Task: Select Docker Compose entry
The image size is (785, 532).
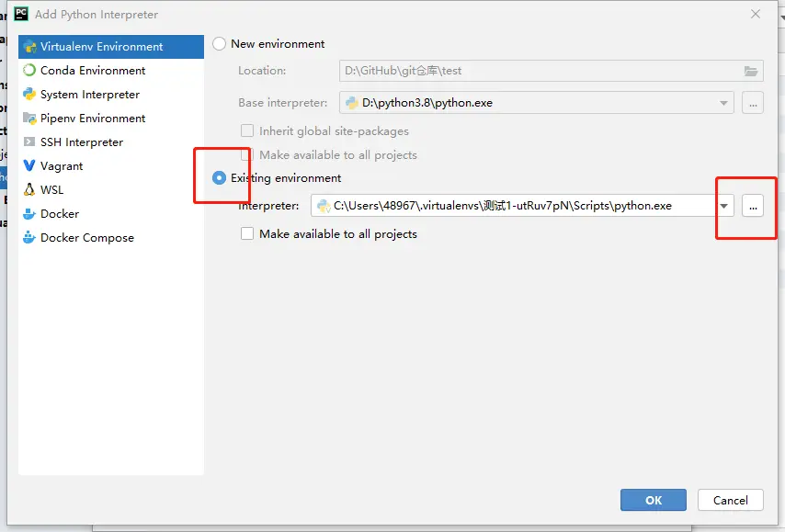Action: [111, 238]
